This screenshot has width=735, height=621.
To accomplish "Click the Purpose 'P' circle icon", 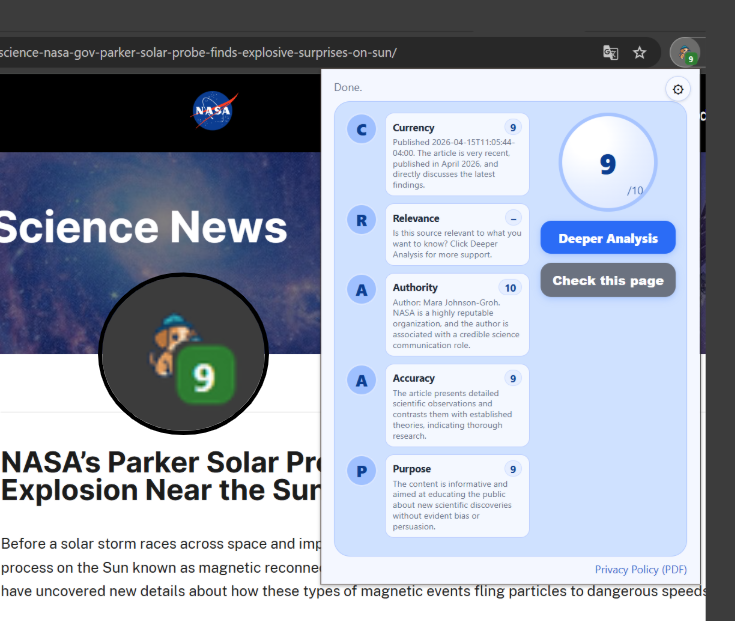I will [x=361, y=470].
